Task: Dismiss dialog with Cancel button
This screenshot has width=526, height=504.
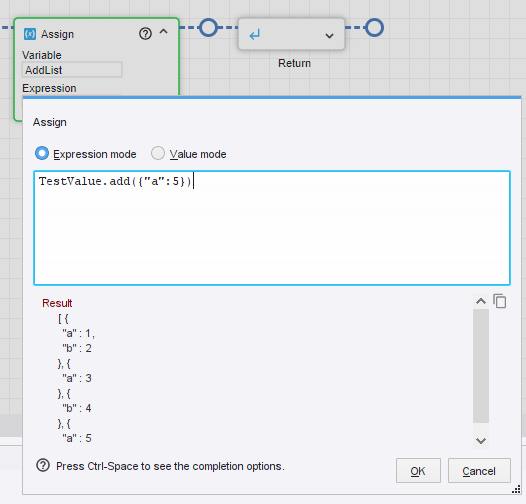Action: point(479,471)
